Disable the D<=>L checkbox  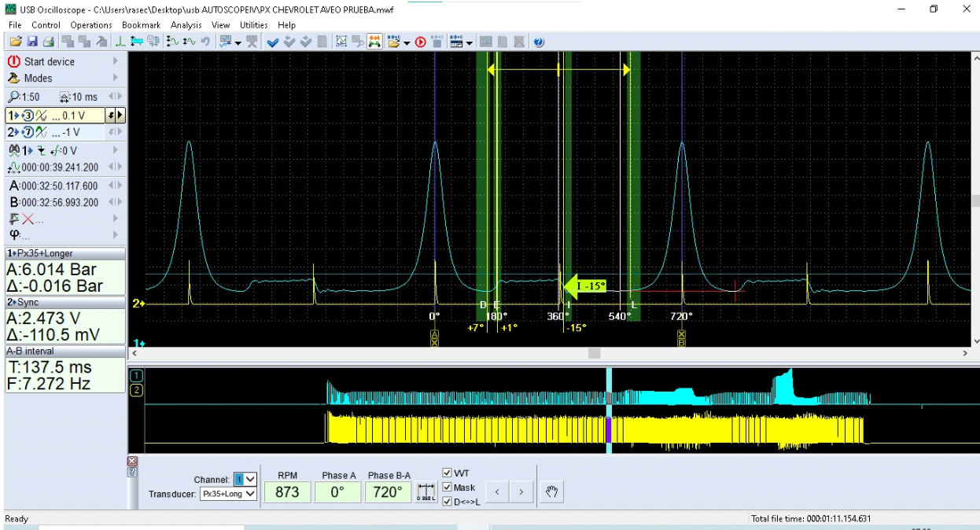pos(448,502)
